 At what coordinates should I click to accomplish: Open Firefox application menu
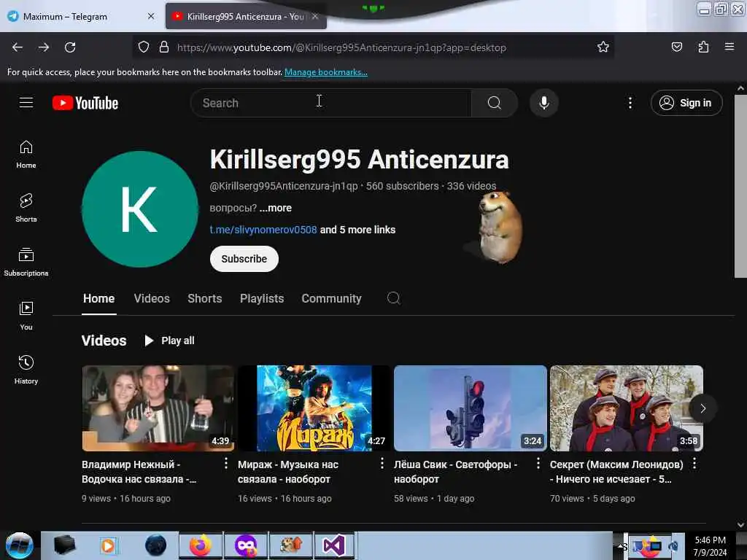pyautogui.click(x=729, y=47)
